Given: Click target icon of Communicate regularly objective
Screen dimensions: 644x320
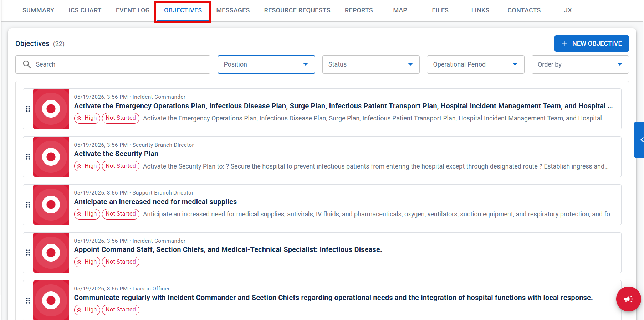Looking at the screenshot, I should tap(51, 300).
